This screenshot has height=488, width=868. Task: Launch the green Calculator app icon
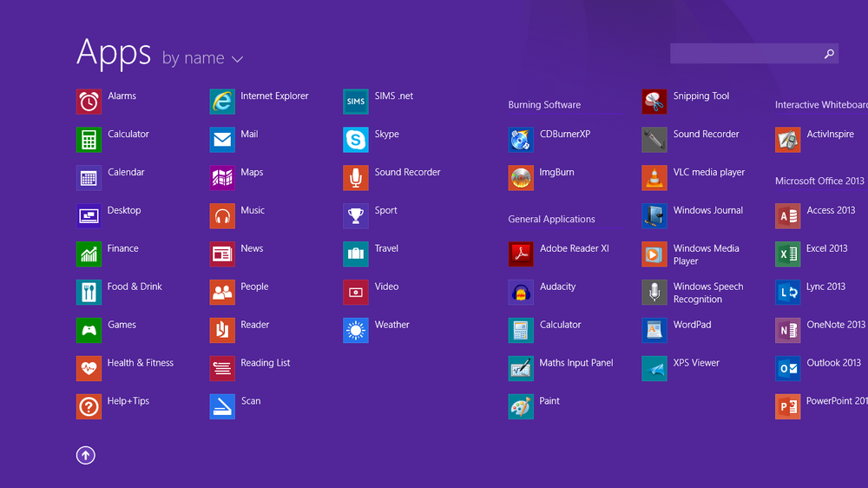[x=89, y=140]
